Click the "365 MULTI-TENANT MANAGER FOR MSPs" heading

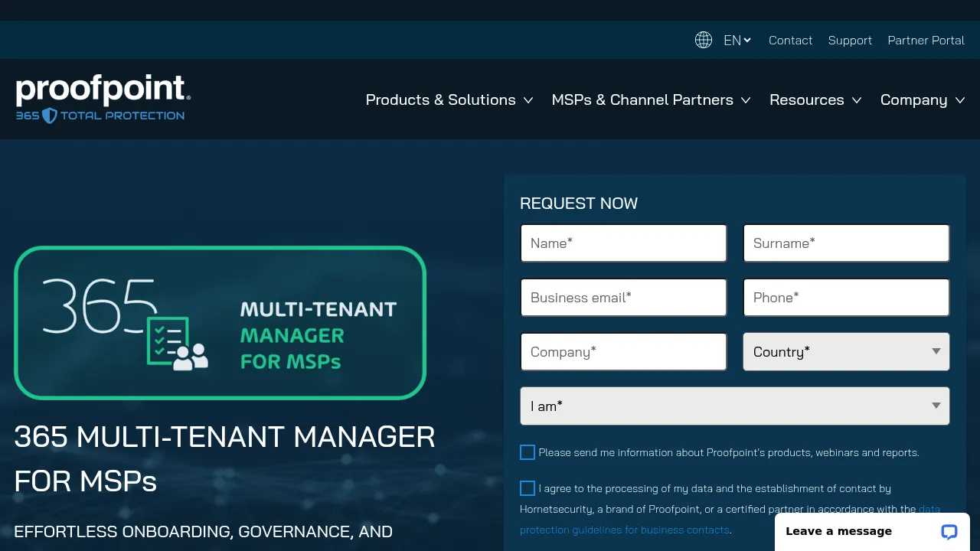[x=224, y=459]
